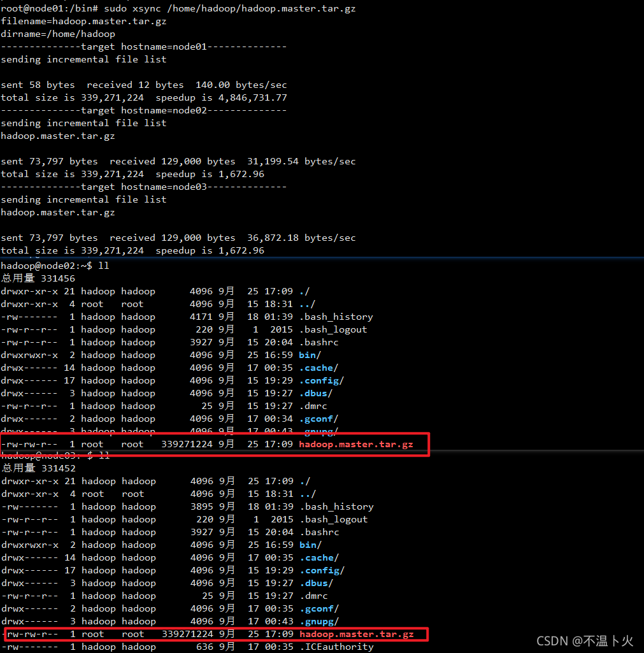Click .bash_history in the 3895-byte row

[x=337, y=506]
